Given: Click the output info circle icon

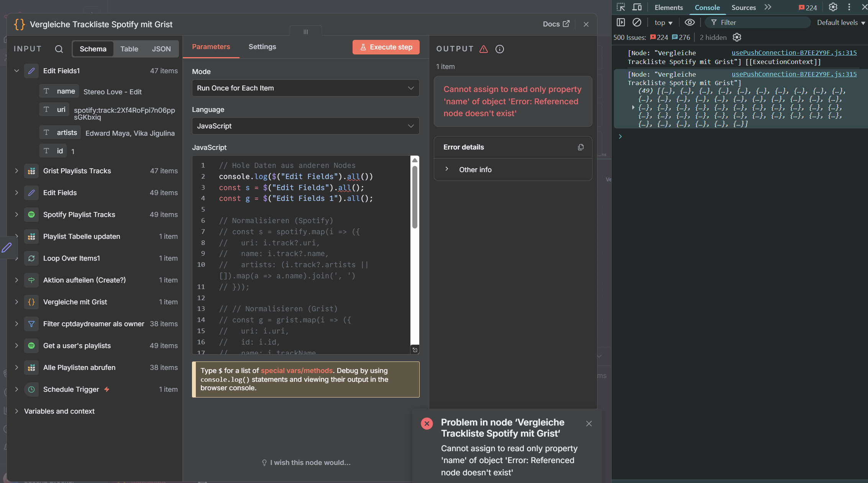Looking at the screenshot, I should (x=499, y=49).
